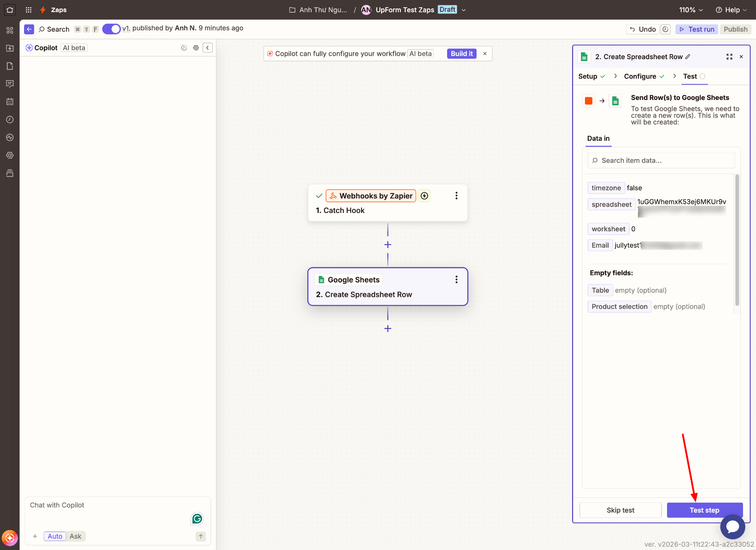Image resolution: width=756 pixels, height=550 pixels.
Task: Select the Data in tab
Action: [598, 139]
